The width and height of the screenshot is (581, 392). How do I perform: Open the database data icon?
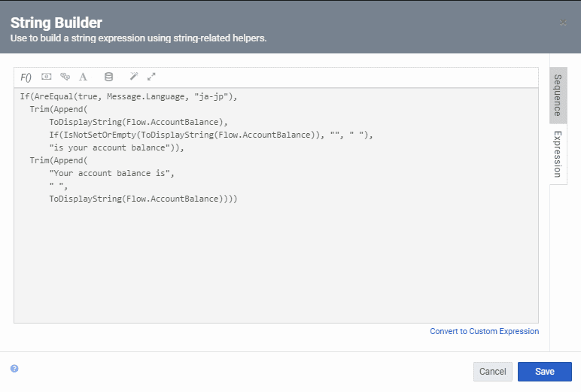tap(108, 77)
